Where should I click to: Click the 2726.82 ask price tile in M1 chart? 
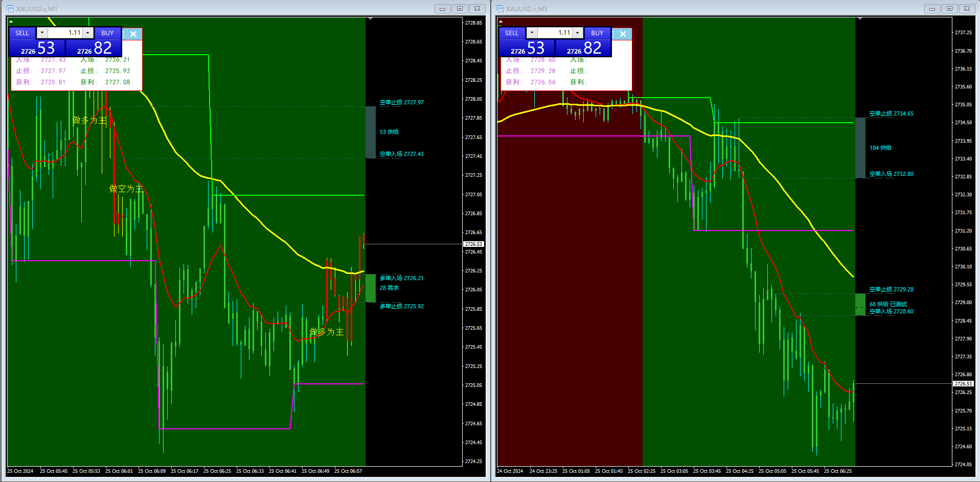click(94, 48)
